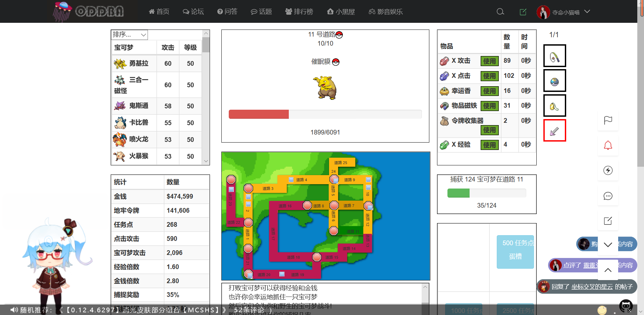
Task: Click the 鬼斯通 row name
Action: tap(139, 106)
